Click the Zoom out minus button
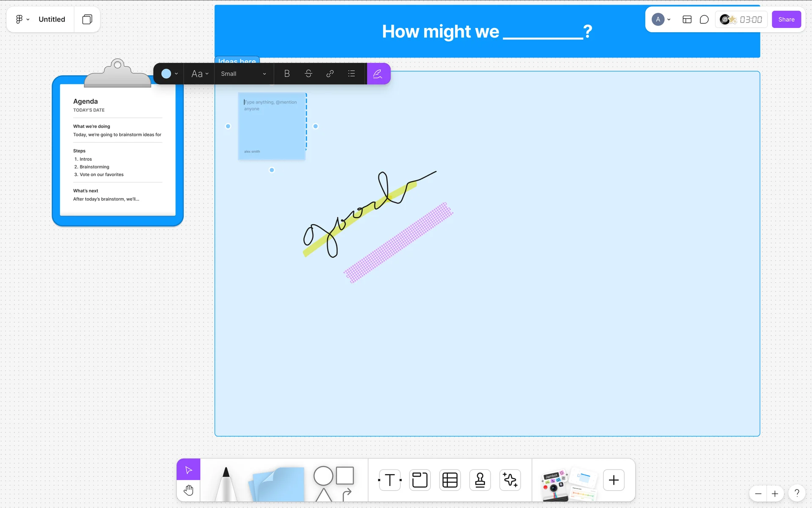The height and width of the screenshot is (508, 812). 758,494
